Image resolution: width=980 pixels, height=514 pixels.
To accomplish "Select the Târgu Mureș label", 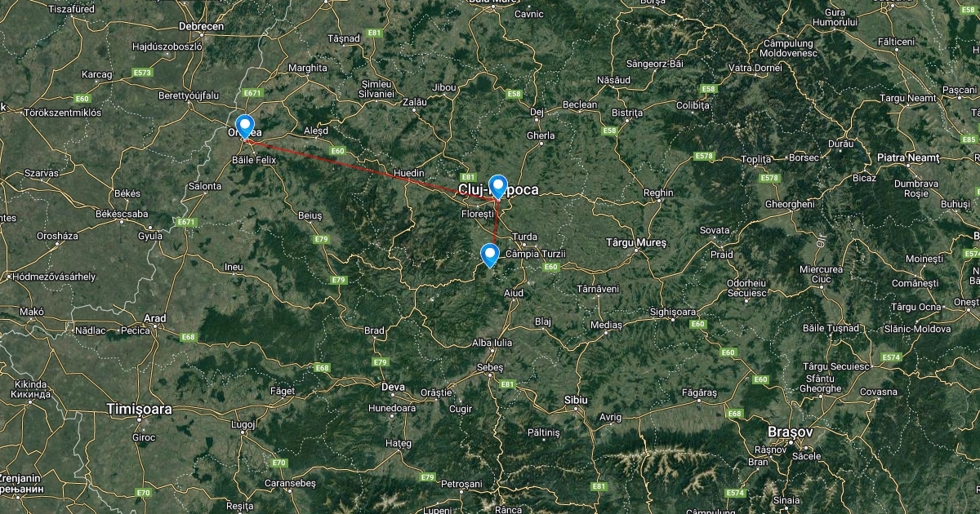I will pos(638,243).
